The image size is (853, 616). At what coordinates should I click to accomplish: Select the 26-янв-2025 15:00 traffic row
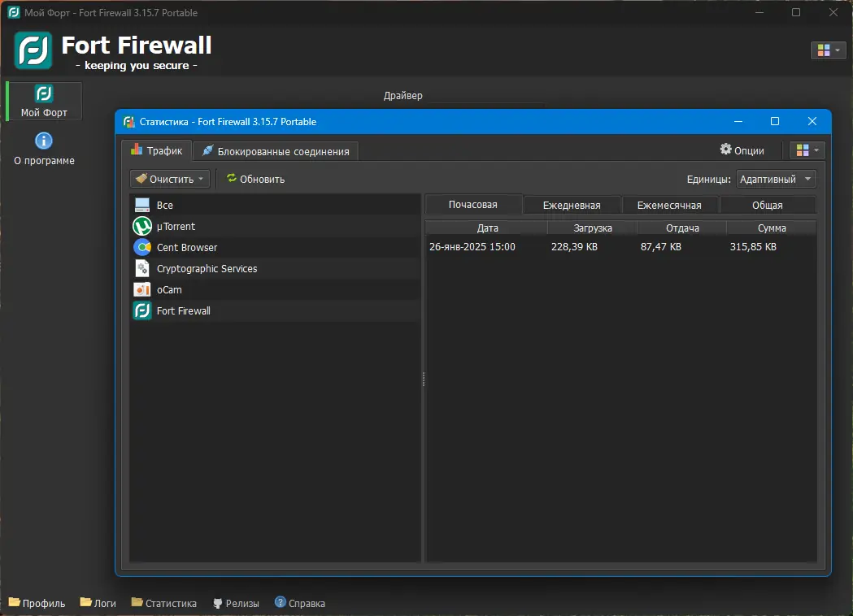pos(620,247)
